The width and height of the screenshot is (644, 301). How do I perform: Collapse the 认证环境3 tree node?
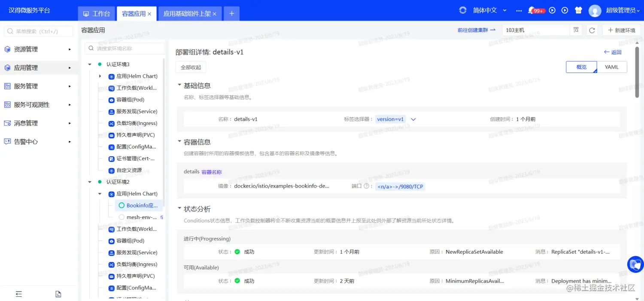(x=90, y=64)
